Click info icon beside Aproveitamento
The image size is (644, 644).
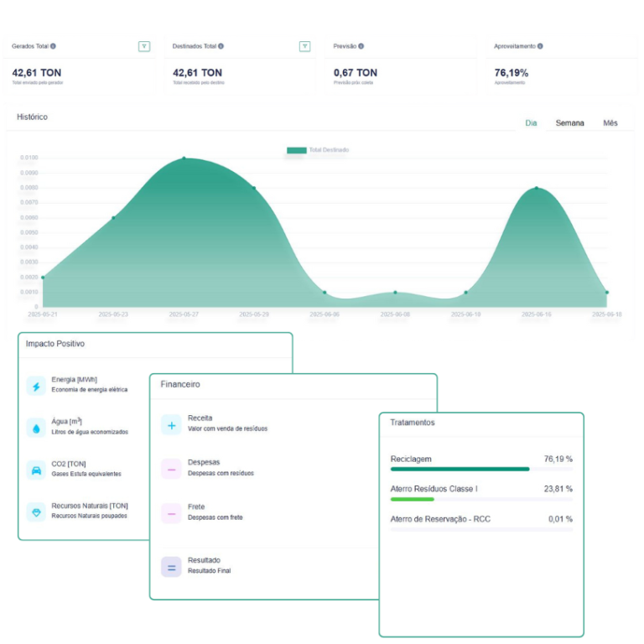(x=540, y=47)
